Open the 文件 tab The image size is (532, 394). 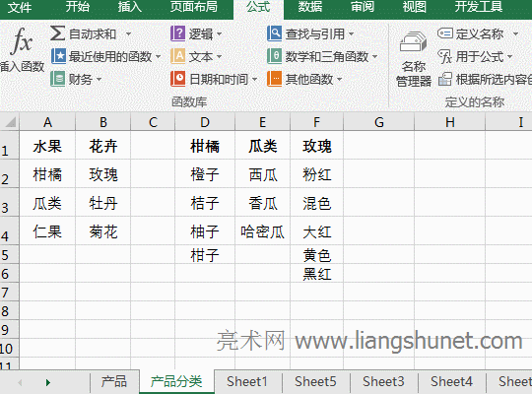point(20,8)
